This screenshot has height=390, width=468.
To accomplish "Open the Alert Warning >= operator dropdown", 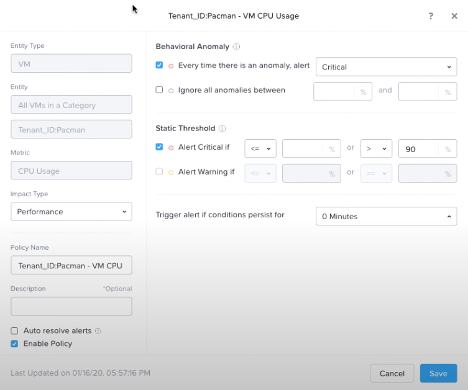I will pos(376,173).
